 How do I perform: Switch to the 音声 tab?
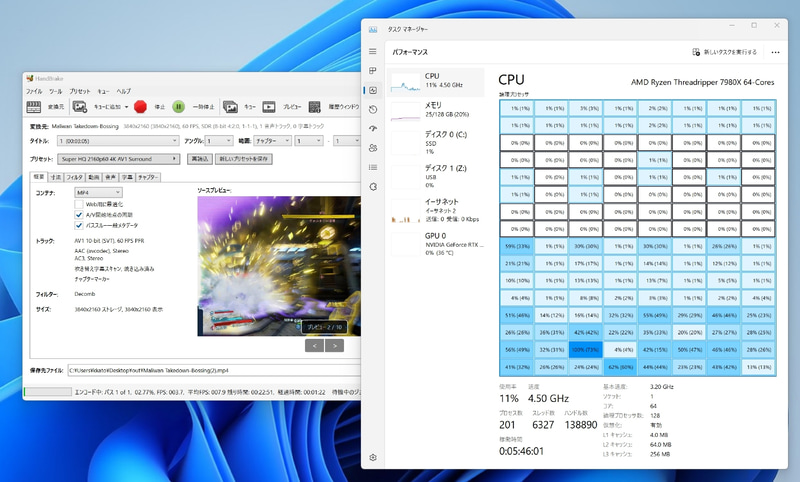(x=110, y=177)
